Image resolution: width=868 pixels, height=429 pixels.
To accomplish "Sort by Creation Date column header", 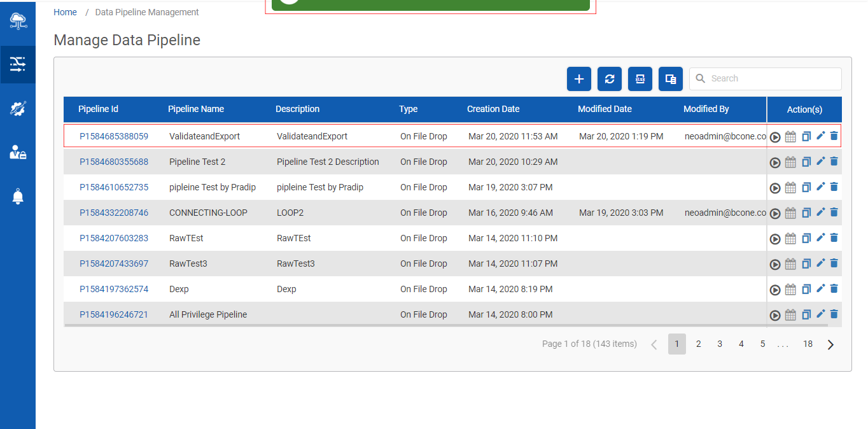I will tap(493, 109).
